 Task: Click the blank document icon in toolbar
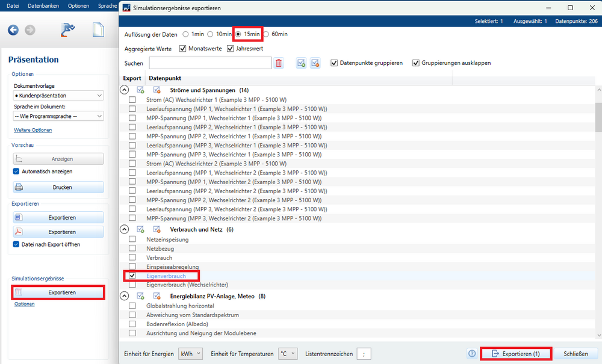[98, 30]
